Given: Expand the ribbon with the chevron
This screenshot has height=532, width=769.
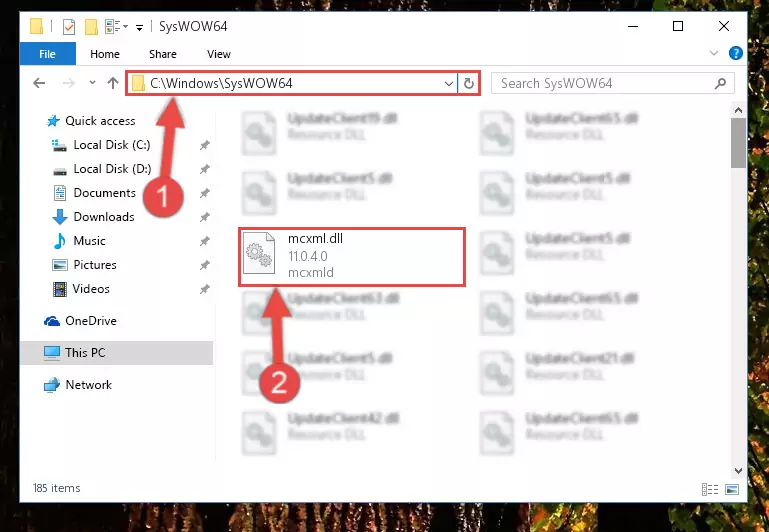Looking at the screenshot, I should [x=714, y=53].
